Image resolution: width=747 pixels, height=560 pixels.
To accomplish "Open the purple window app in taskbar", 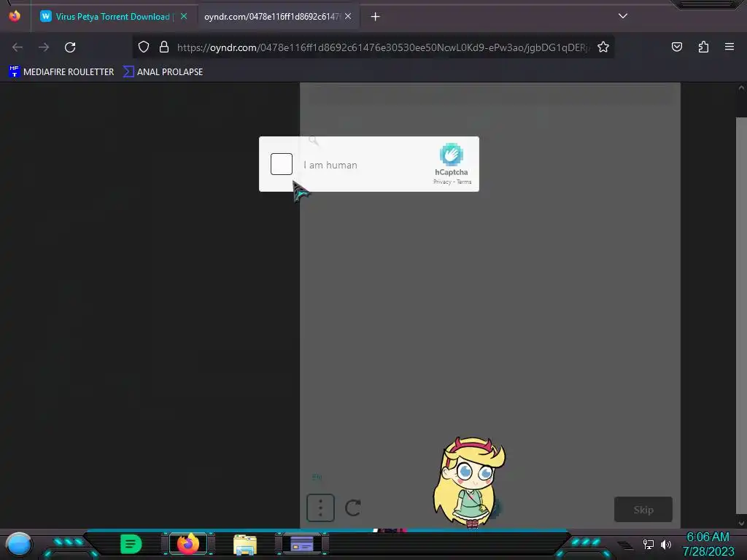I will [302, 544].
